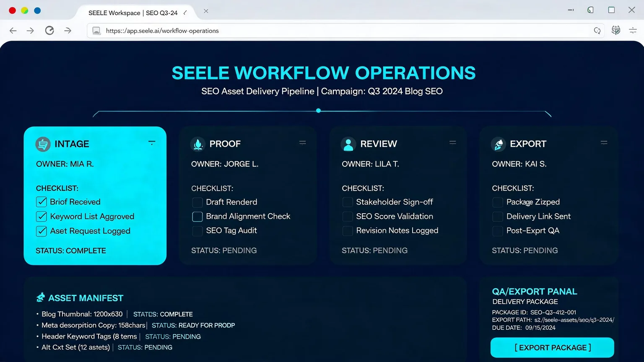The image size is (644, 362).
Task: Select the EXPORT PATH value text
Action: [x=574, y=320]
